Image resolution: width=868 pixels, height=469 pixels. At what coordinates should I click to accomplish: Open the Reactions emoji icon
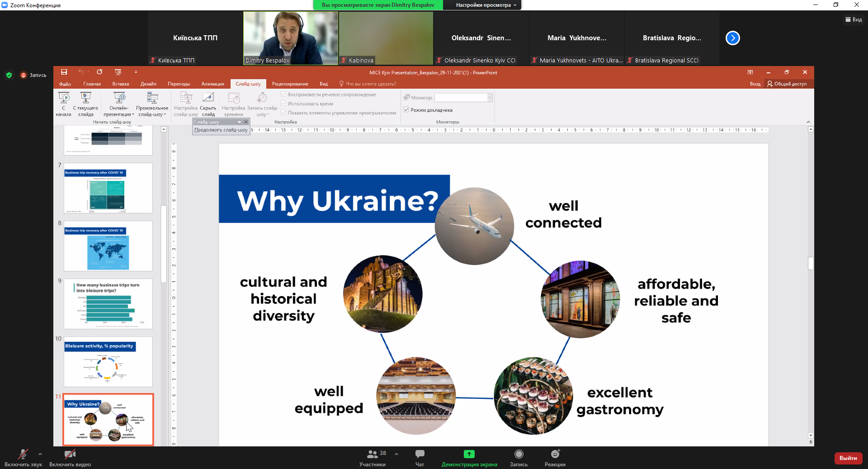555,454
